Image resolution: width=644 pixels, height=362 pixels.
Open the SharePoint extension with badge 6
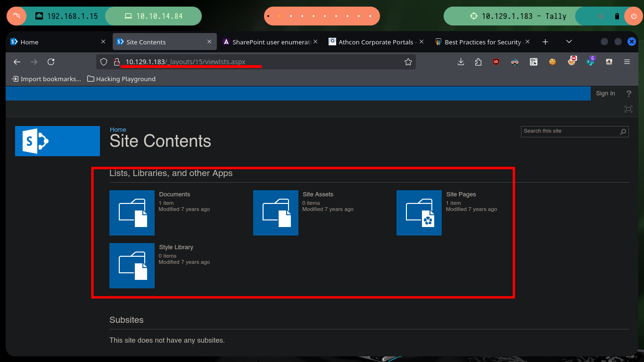(x=591, y=61)
